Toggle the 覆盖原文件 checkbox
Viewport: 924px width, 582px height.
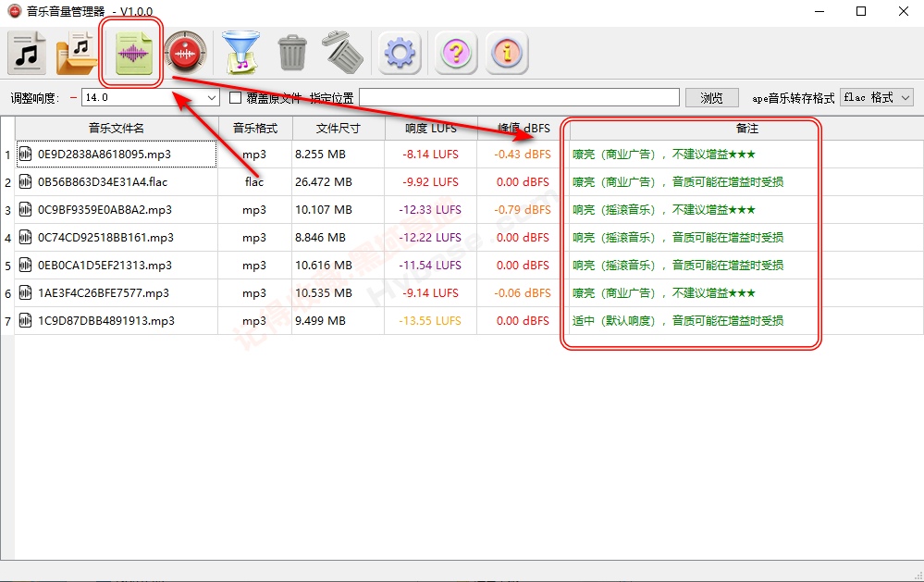[x=235, y=98]
